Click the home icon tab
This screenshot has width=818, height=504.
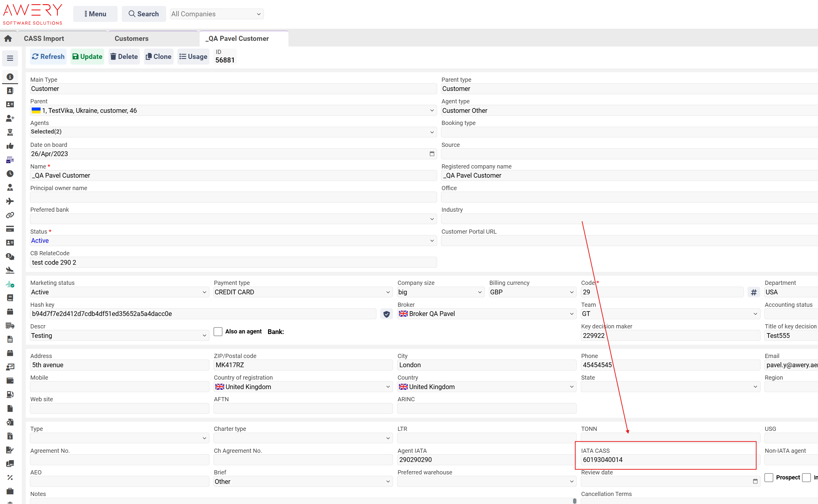(x=8, y=39)
